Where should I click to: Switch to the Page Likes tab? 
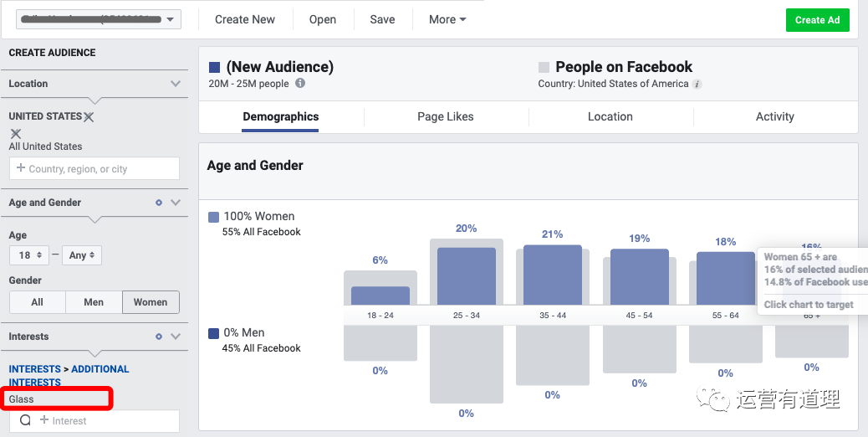click(x=445, y=117)
